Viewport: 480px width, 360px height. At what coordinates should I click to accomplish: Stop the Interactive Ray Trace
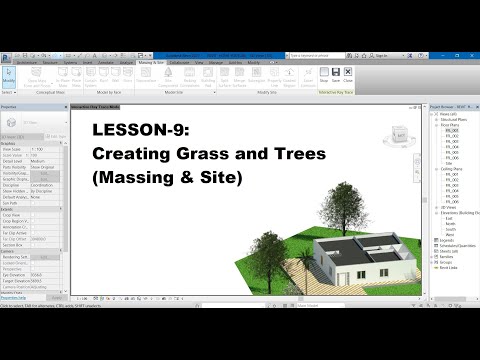(324, 75)
